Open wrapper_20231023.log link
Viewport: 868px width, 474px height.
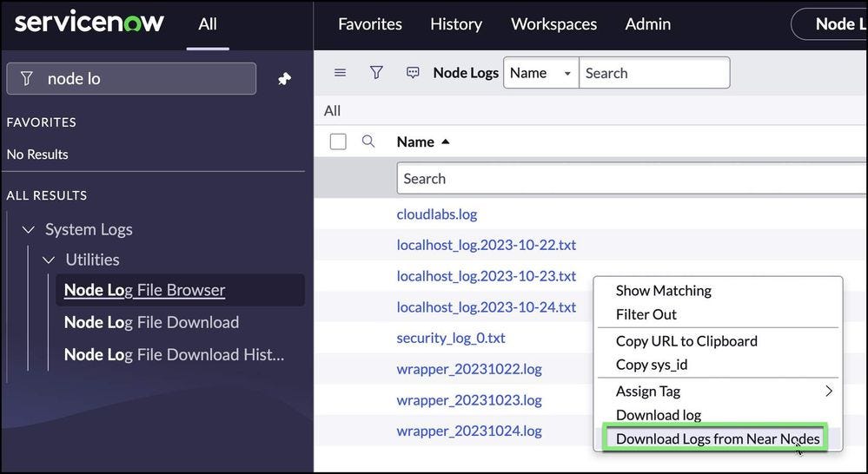coord(469,400)
